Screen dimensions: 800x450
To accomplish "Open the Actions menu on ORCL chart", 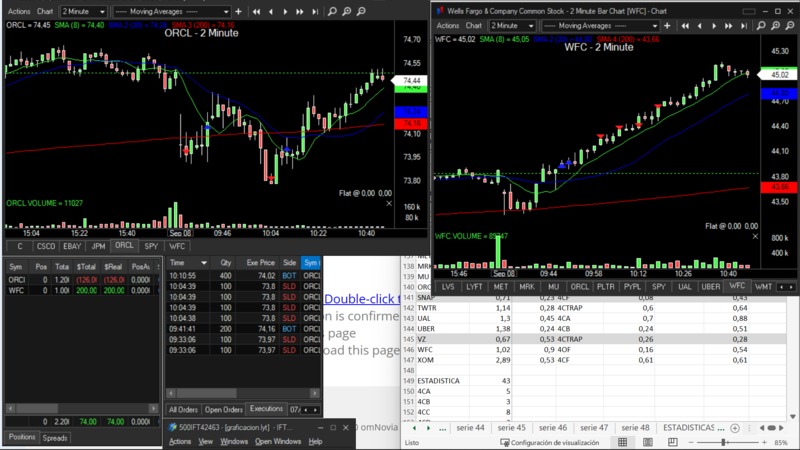I will pyautogui.click(x=18, y=12).
